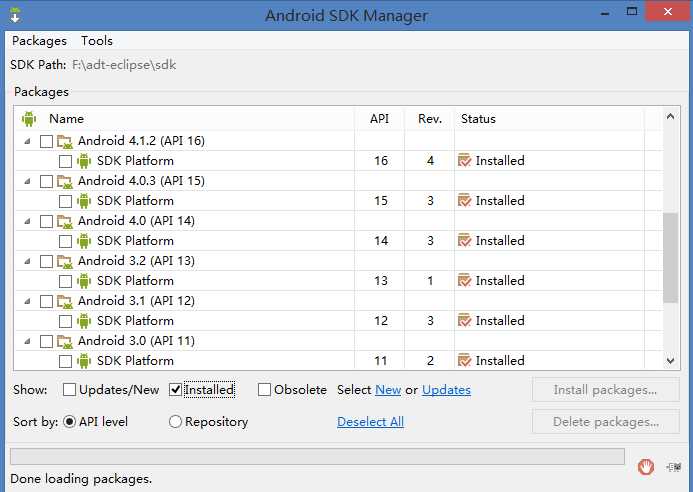Click the 'Done loading packages.' status text

coord(81,479)
